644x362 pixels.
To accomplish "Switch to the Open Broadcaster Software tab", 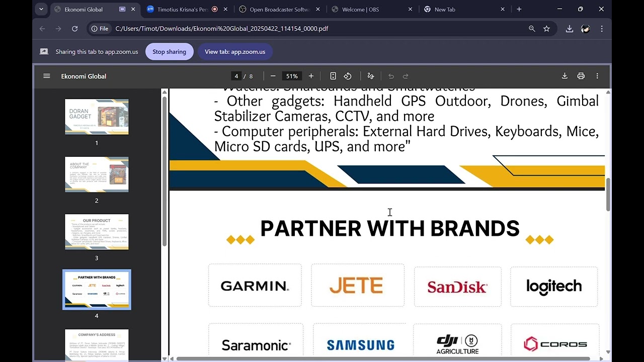I will [279, 10].
